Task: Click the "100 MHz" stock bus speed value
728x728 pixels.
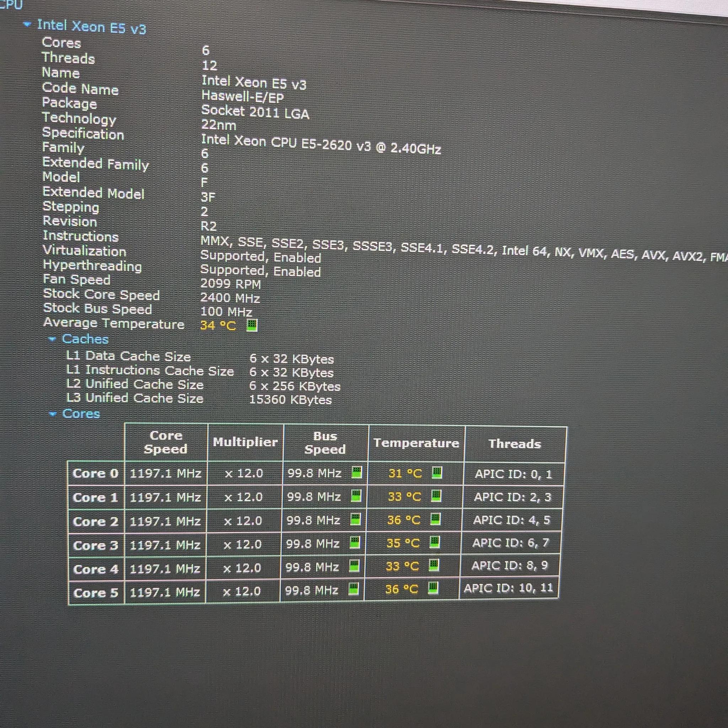Action: click(x=226, y=312)
